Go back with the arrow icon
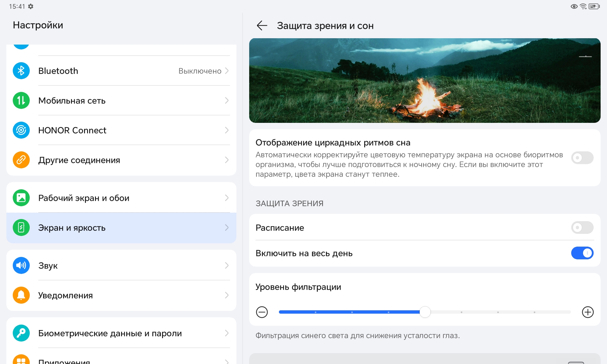 [x=262, y=25]
